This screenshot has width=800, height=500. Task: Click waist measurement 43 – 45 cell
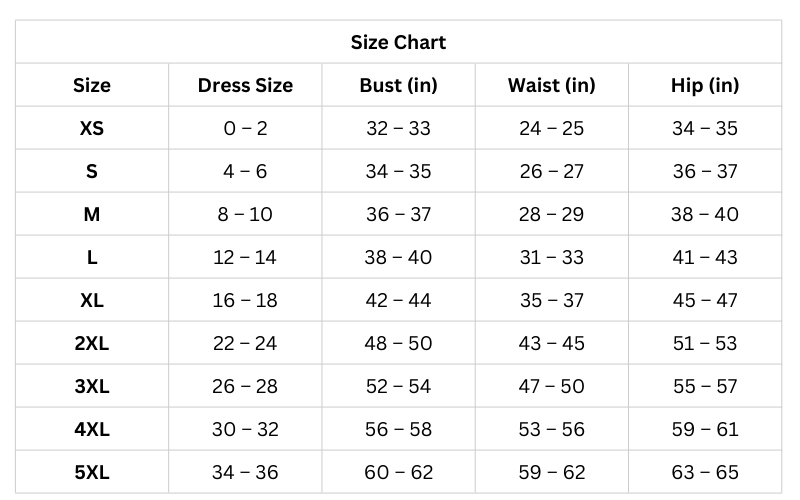551,343
